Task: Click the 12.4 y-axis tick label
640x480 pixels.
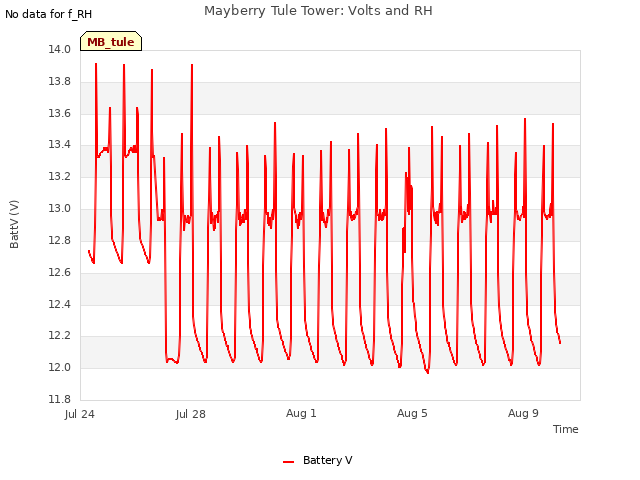Action: (x=60, y=304)
